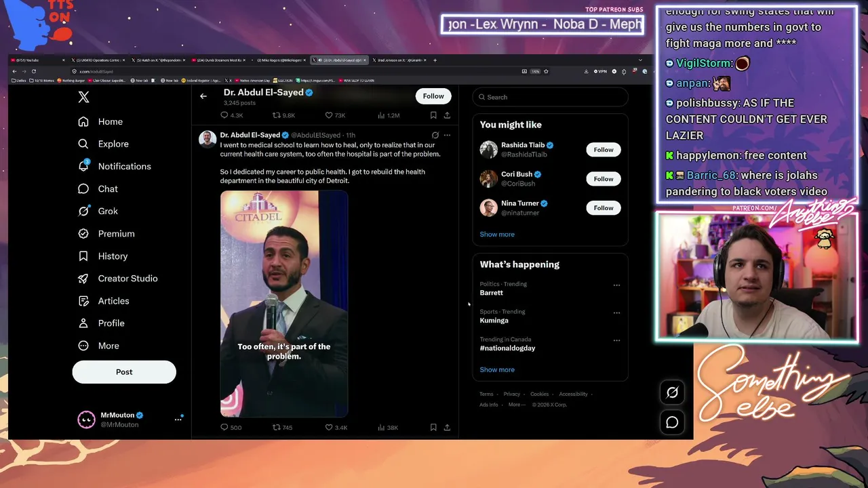Open the Terms footer link
The image size is (868, 488).
pos(486,394)
